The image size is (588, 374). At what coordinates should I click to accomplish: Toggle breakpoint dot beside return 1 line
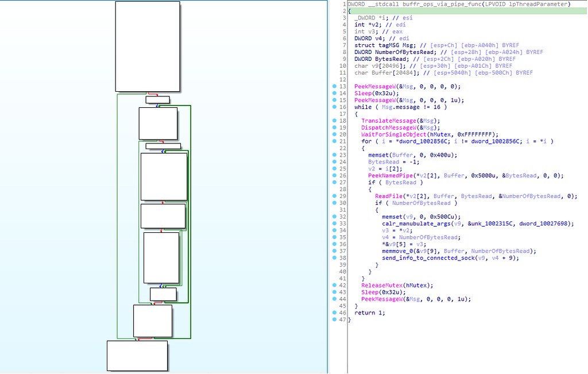335,312
